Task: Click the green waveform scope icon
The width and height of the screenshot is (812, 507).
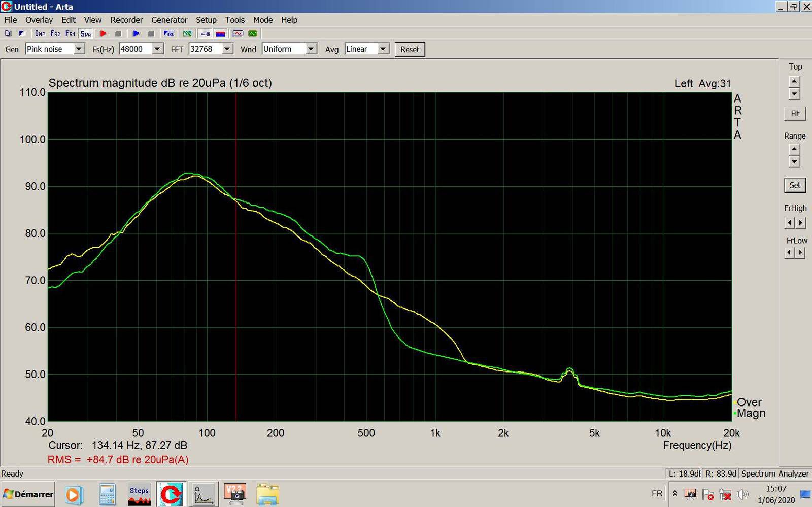Action: (x=253, y=33)
